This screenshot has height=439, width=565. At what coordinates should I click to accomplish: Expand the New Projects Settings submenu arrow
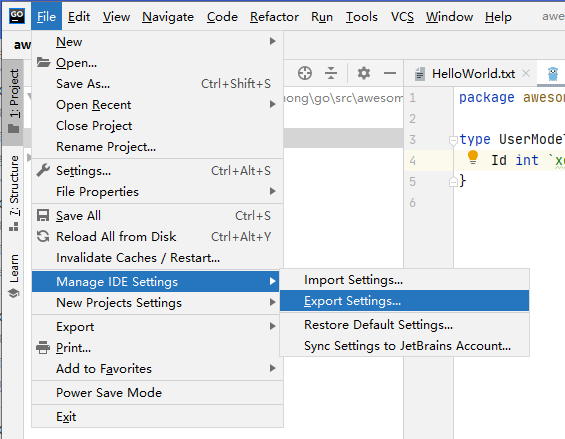[x=273, y=302]
